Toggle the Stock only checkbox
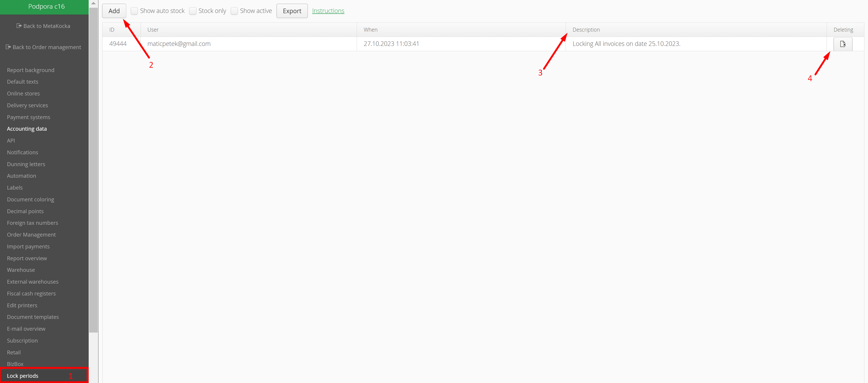This screenshot has height=383, width=868. click(193, 11)
